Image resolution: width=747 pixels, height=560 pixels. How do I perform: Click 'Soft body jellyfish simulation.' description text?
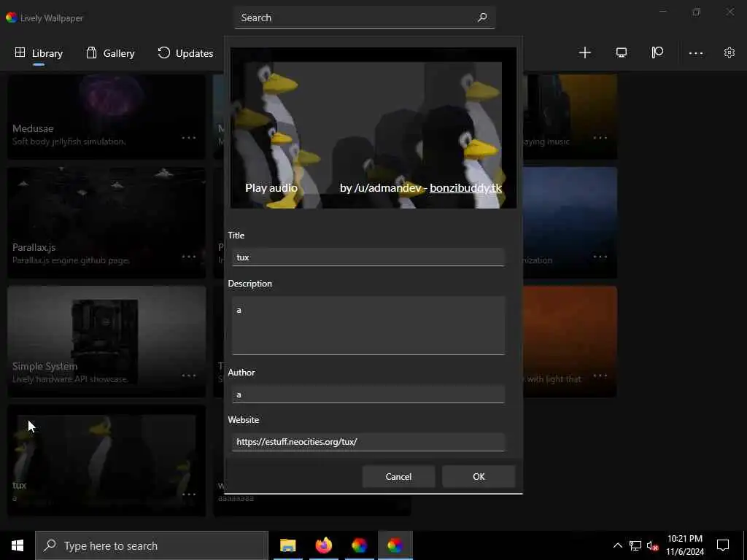tap(69, 141)
